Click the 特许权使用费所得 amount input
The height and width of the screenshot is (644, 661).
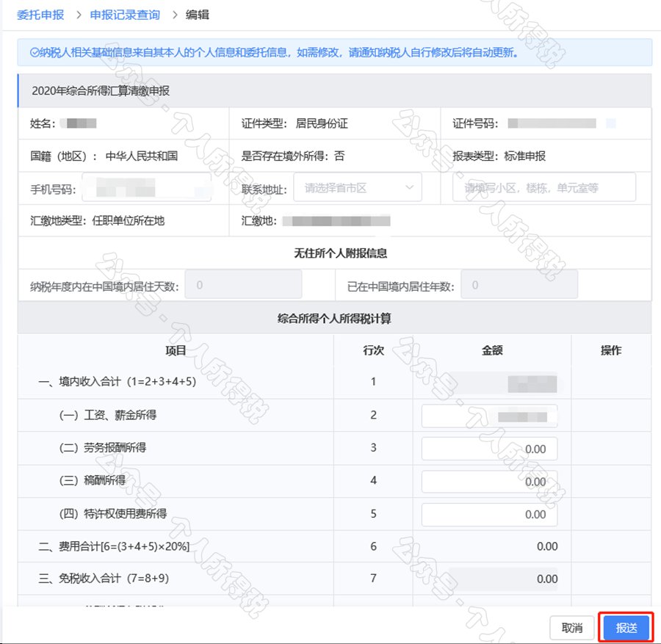(489, 514)
